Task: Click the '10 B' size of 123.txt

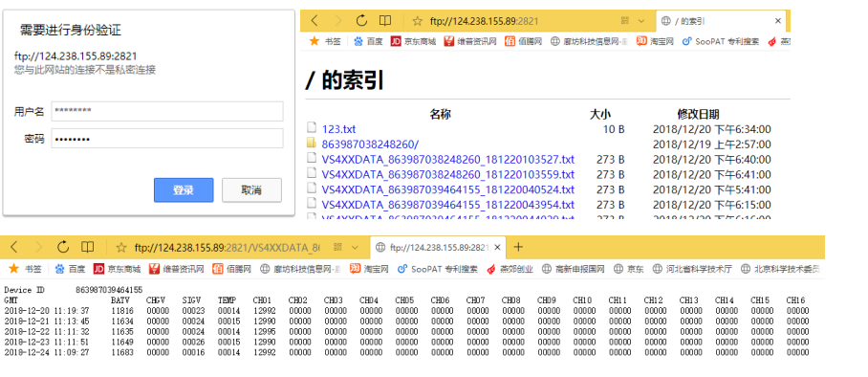Action: point(614,129)
